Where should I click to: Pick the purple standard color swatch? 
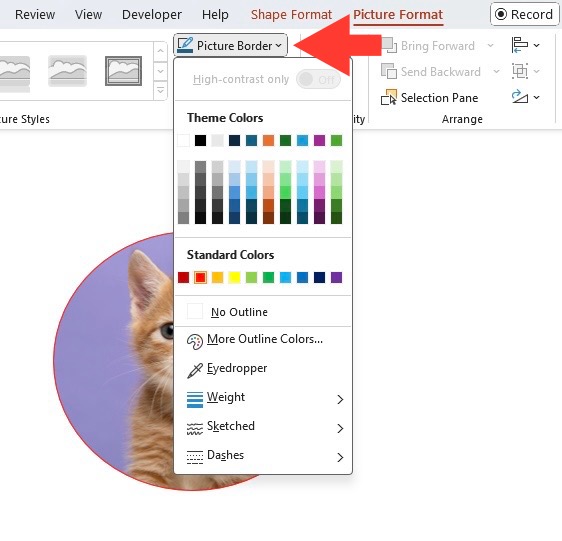click(336, 277)
